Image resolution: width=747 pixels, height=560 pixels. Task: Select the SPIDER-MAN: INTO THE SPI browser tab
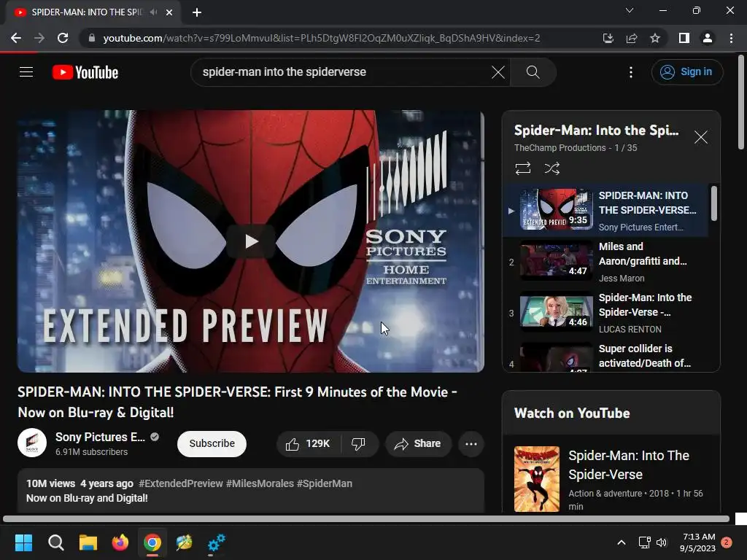(93, 12)
